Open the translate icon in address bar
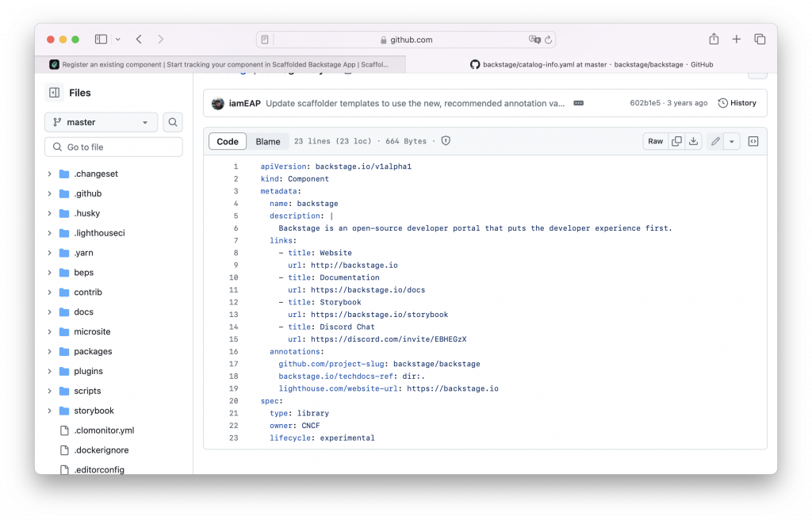Image resolution: width=812 pixels, height=520 pixels. pyautogui.click(x=534, y=40)
